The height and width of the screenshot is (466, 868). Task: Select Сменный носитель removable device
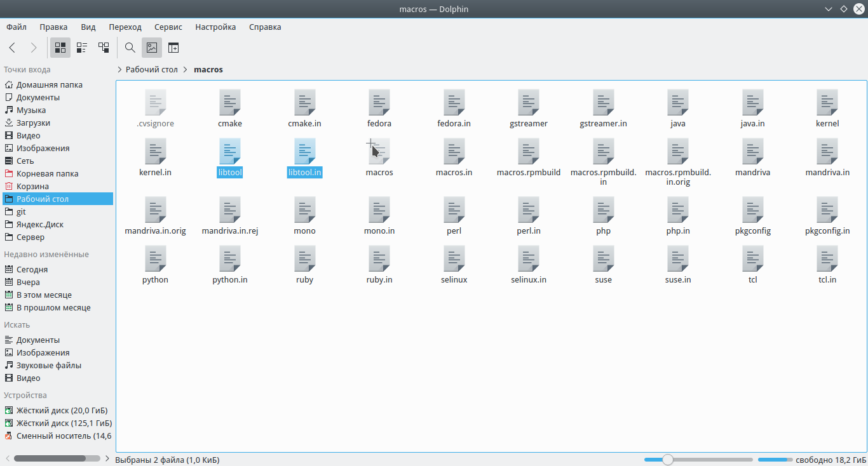(x=64, y=436)
